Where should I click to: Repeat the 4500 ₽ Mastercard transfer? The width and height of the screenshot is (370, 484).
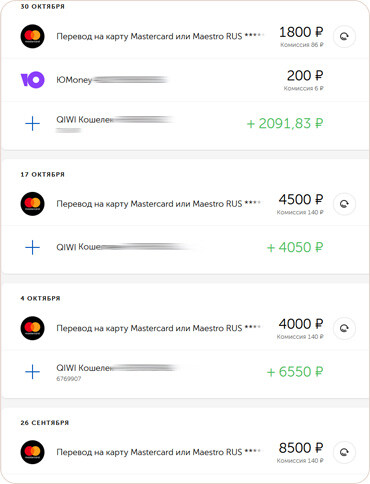coord(344,204)
